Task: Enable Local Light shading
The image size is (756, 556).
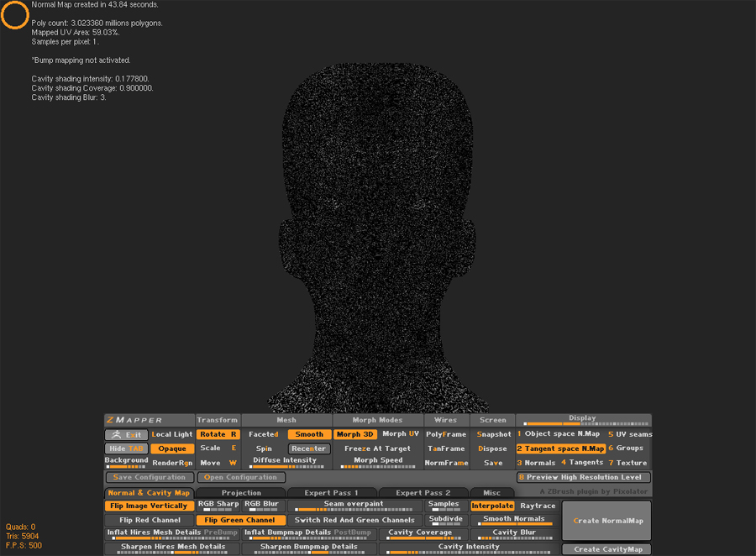Action: point(172,434)
